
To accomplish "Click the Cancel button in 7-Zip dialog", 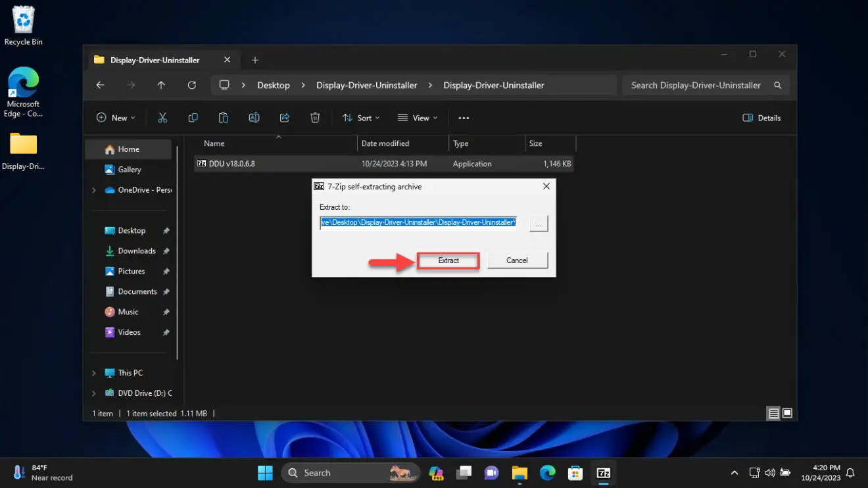I will [517, 260].
